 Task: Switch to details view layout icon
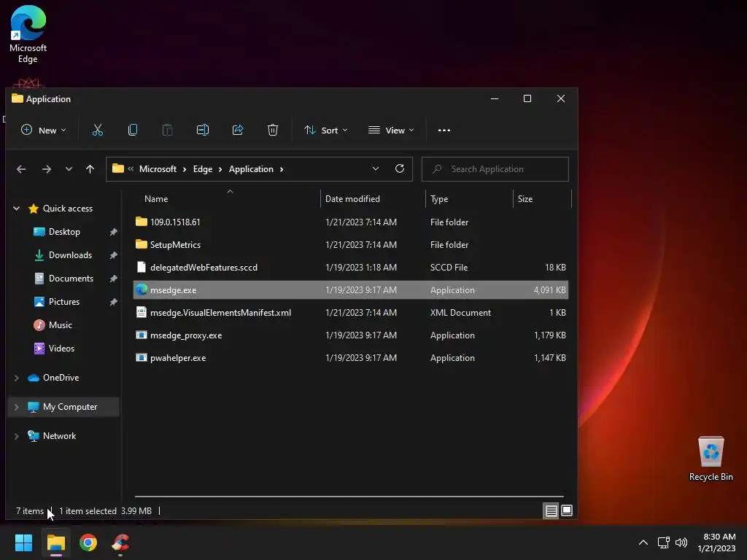[551, 511]
